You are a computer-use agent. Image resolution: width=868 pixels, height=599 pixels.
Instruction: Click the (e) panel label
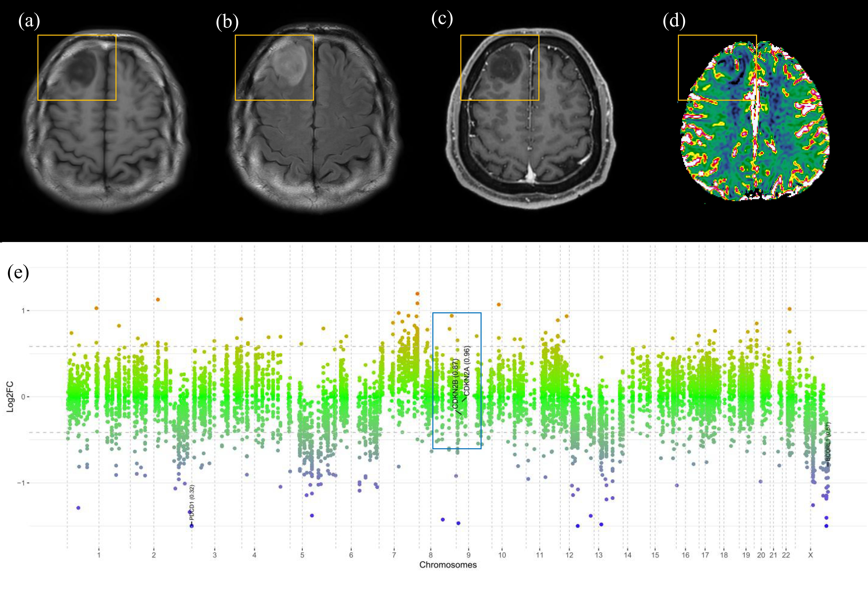click(x=18, y=273)
